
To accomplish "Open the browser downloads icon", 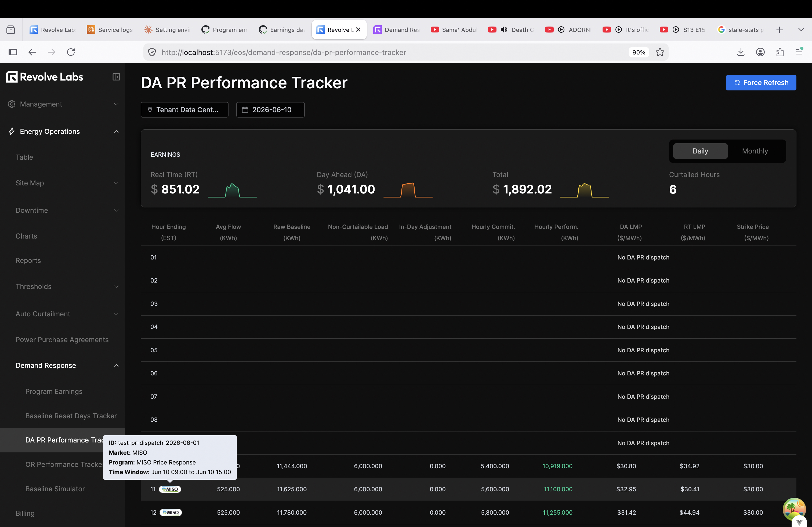I will coord(741,52).
